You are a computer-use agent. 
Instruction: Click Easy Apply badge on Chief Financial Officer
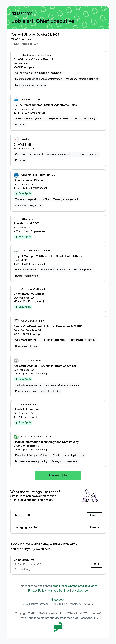(23, 193)
